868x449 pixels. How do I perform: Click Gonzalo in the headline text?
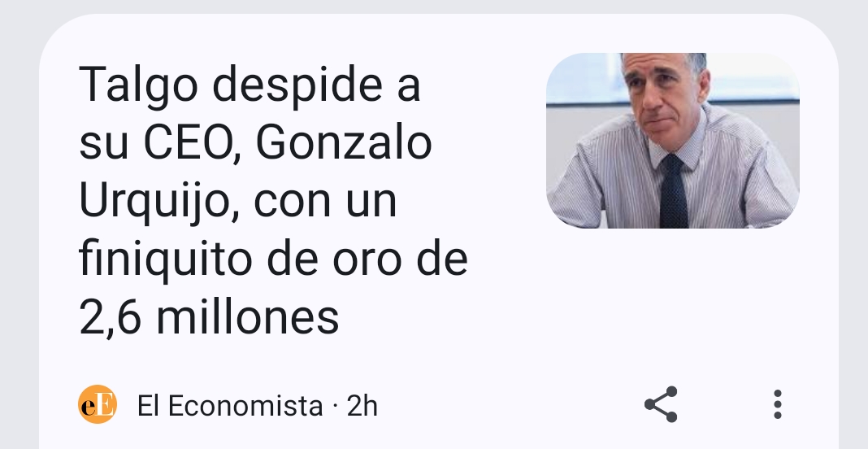(x=343, y=143)
